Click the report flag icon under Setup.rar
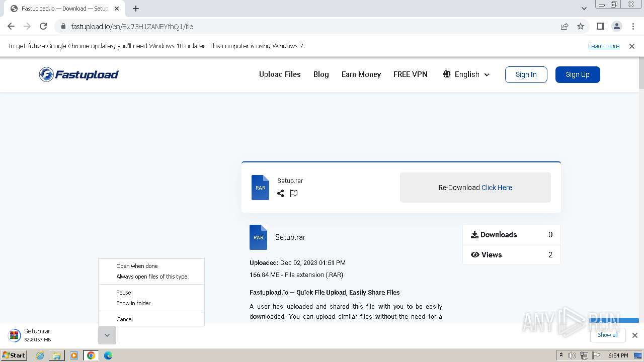This screenshot has height=362, width=644. (294, 193)
